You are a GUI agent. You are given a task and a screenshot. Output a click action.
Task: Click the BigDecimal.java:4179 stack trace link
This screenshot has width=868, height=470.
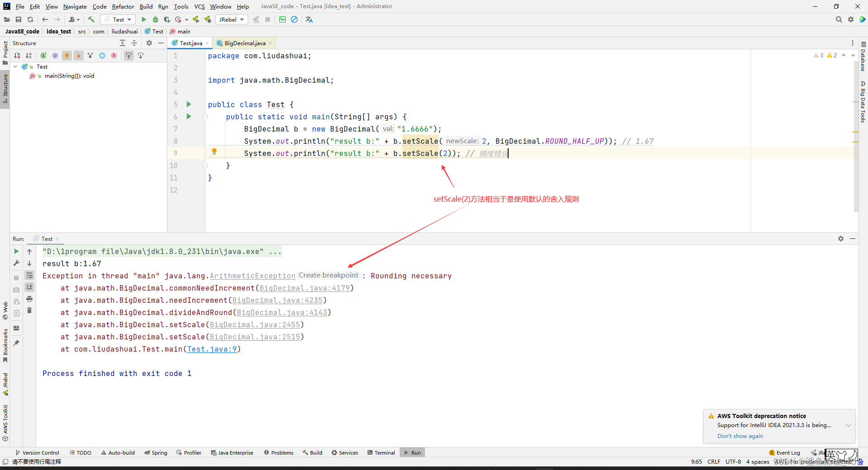[x=305, y=288]
